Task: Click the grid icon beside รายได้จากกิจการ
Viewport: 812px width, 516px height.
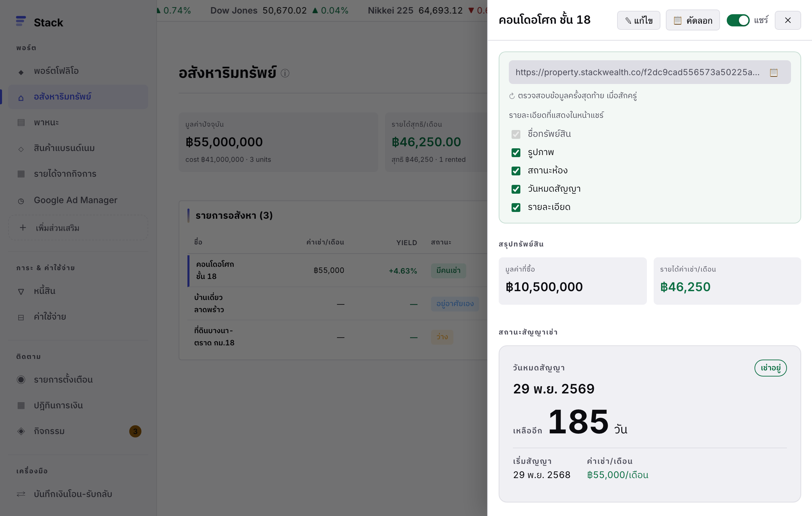Action: [21, 174]
